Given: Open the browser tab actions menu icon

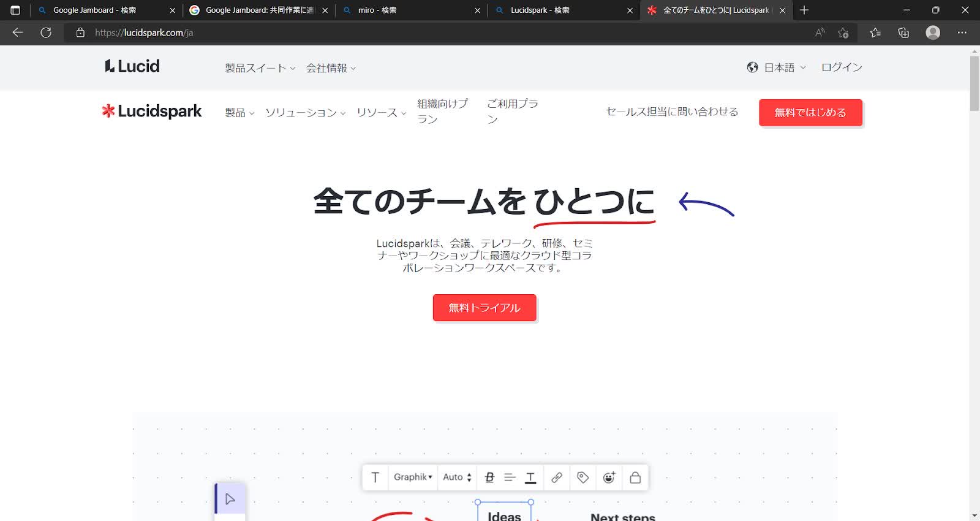Looking at the screenshot, I should click(15, 10).
